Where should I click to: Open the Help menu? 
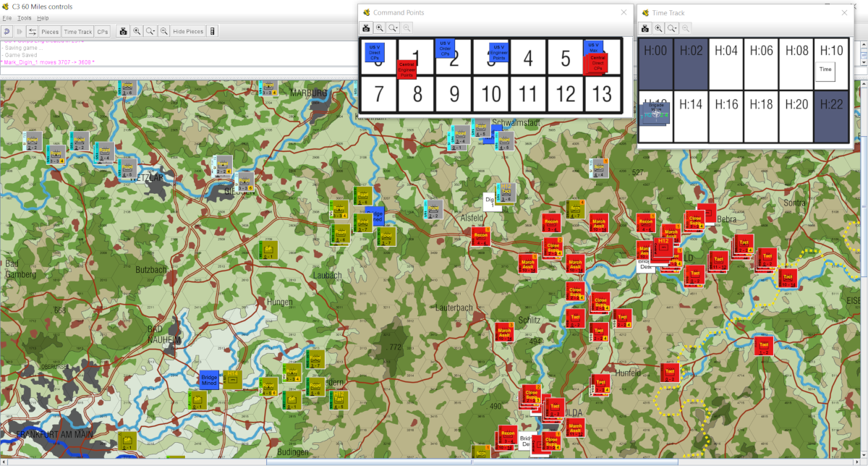pos(43,18)
